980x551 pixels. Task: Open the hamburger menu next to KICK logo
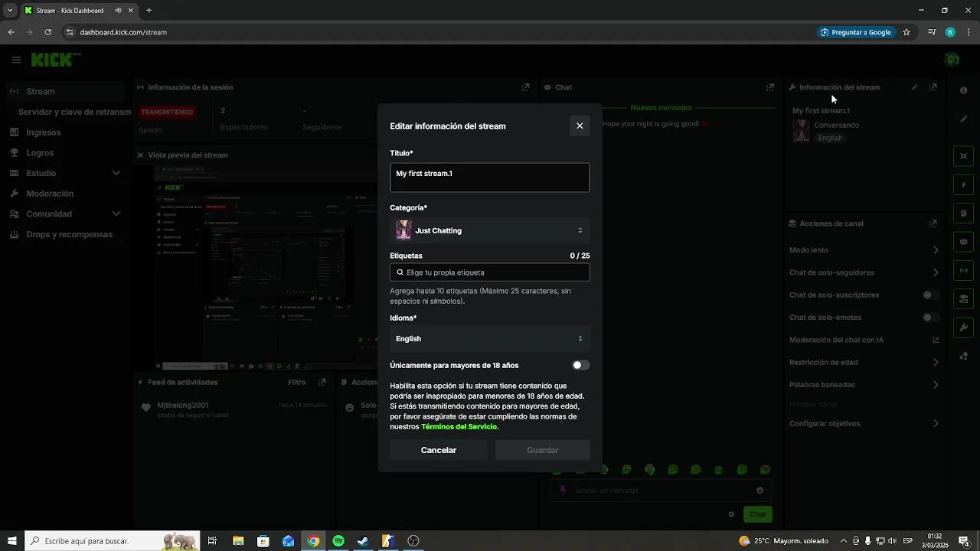tap(16, 60)
